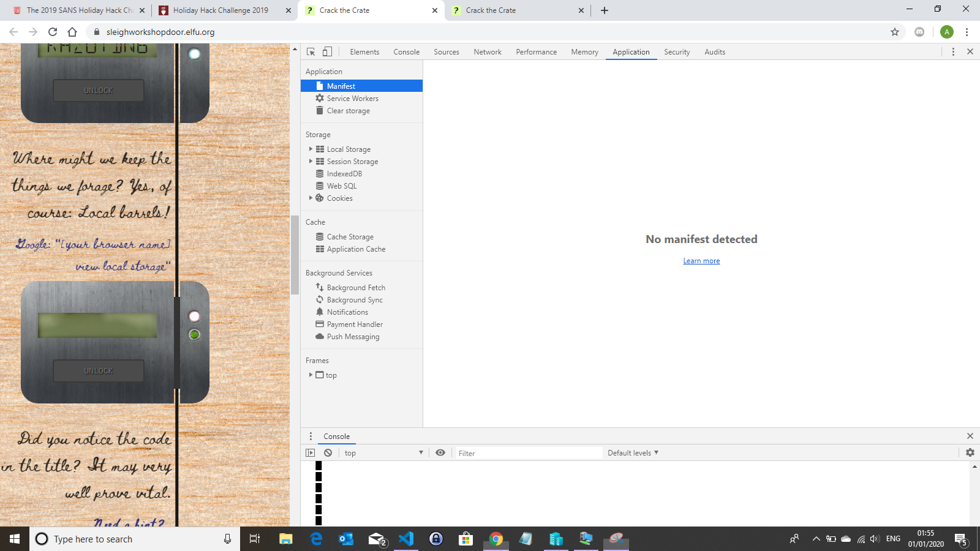
Task: Focus the second lock code input field
Action: tap(97, 326)
